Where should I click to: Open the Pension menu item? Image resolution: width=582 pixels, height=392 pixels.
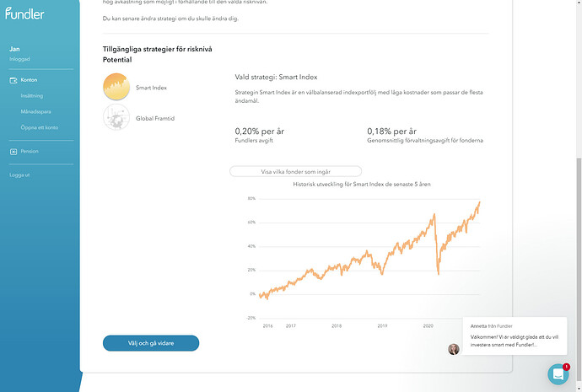[x=30, y=152]
